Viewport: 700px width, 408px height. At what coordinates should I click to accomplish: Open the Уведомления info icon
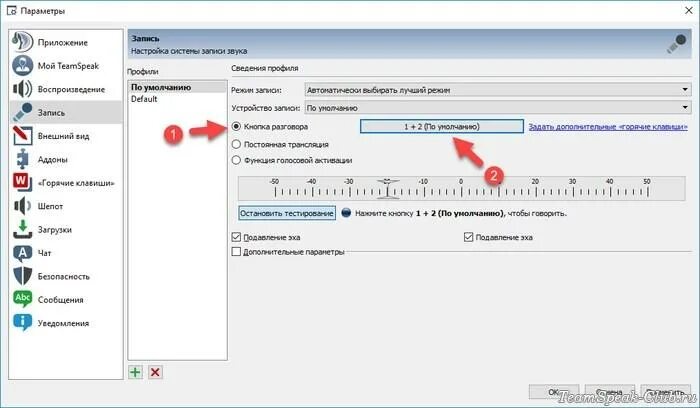point(22,323)
